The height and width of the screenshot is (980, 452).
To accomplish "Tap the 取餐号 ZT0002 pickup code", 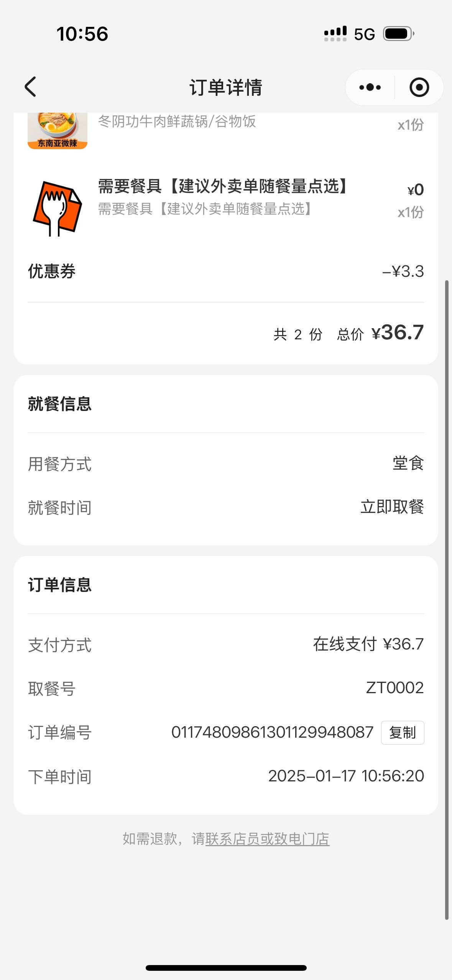I will [x=395, y=688].
